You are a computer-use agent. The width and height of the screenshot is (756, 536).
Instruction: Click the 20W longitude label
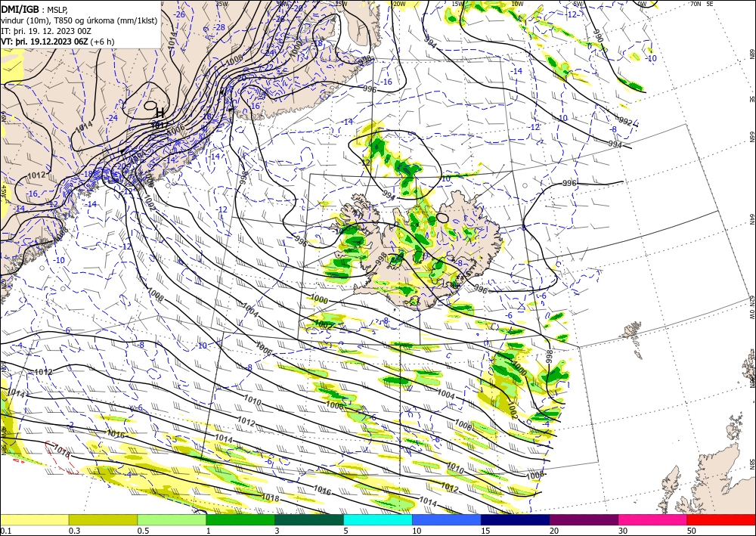click(x=399, y=4)
